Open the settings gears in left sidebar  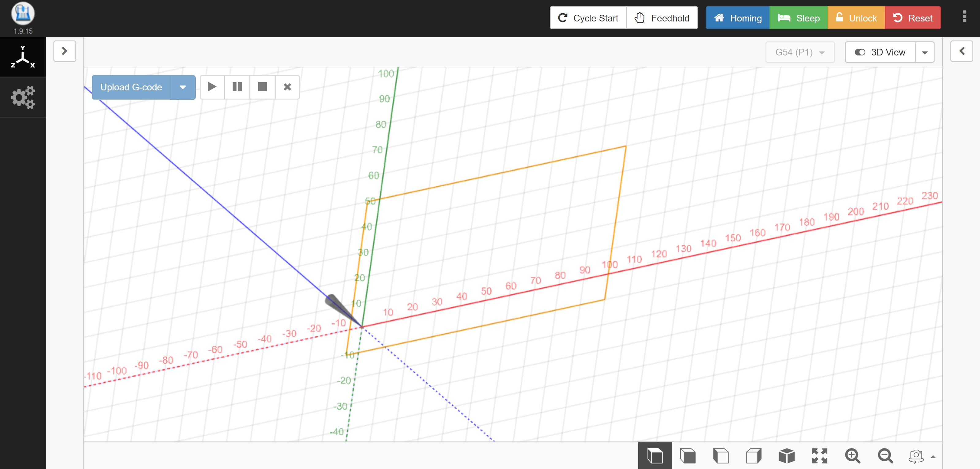(23, 97)
